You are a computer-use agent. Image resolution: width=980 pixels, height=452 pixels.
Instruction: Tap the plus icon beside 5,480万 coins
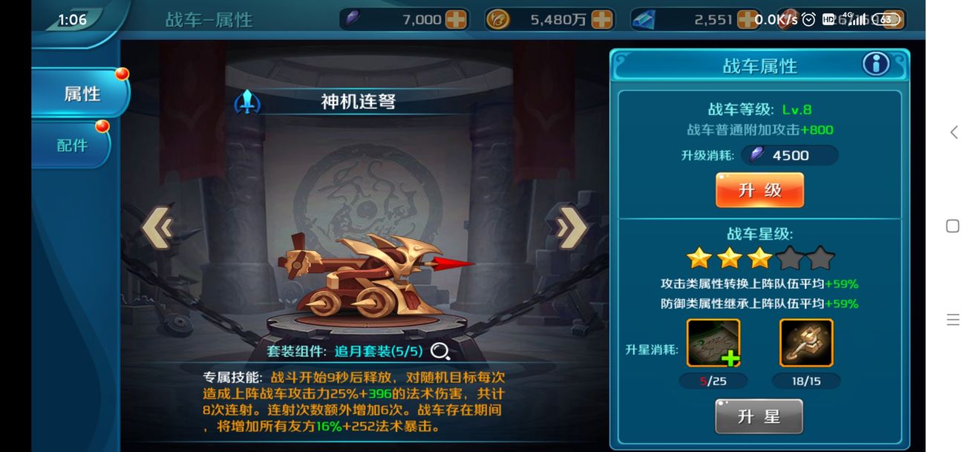tap(602, 20)
